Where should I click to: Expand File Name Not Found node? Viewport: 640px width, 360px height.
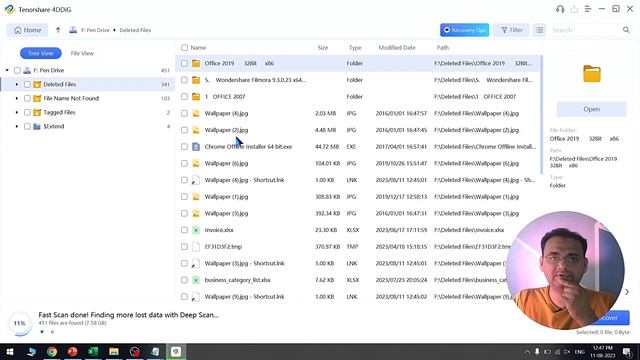(x=17, y=98)
